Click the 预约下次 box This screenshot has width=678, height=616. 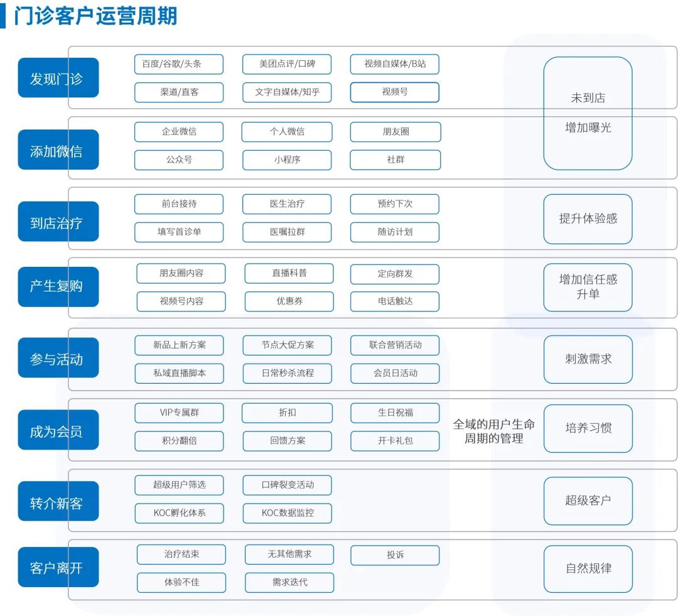pos(395,203)
